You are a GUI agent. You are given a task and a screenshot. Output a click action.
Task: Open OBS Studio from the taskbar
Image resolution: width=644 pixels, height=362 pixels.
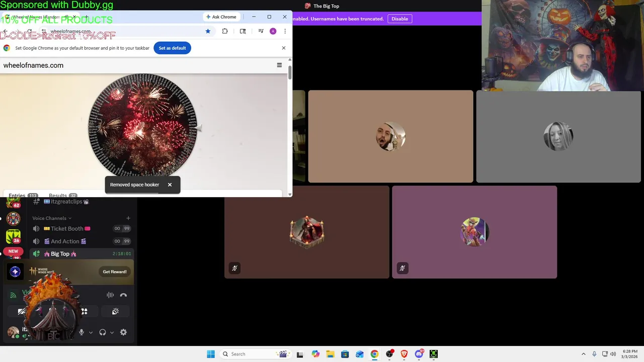(389, 354)
